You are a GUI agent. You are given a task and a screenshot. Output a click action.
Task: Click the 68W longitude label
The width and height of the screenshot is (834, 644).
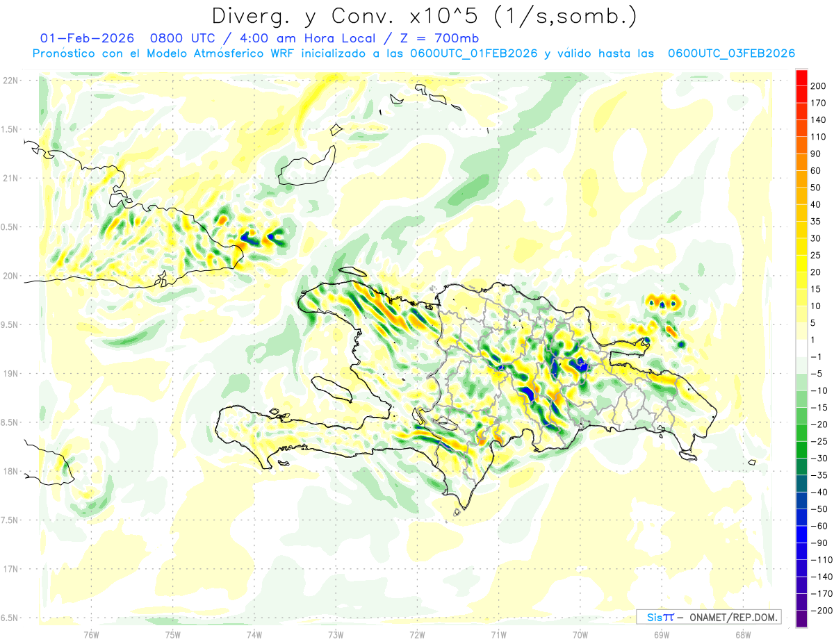[743, 634]
